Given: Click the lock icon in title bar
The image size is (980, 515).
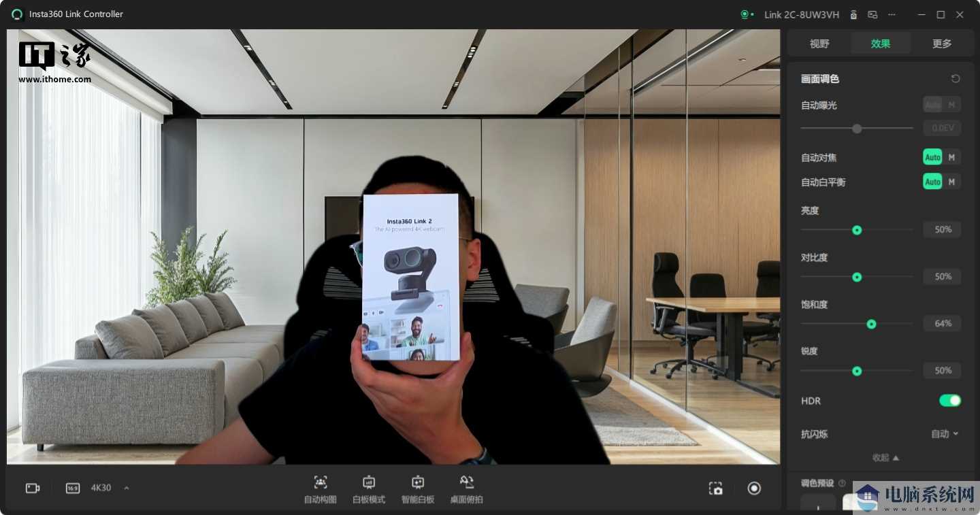Looking at the screenshot, I should point(853,14).
